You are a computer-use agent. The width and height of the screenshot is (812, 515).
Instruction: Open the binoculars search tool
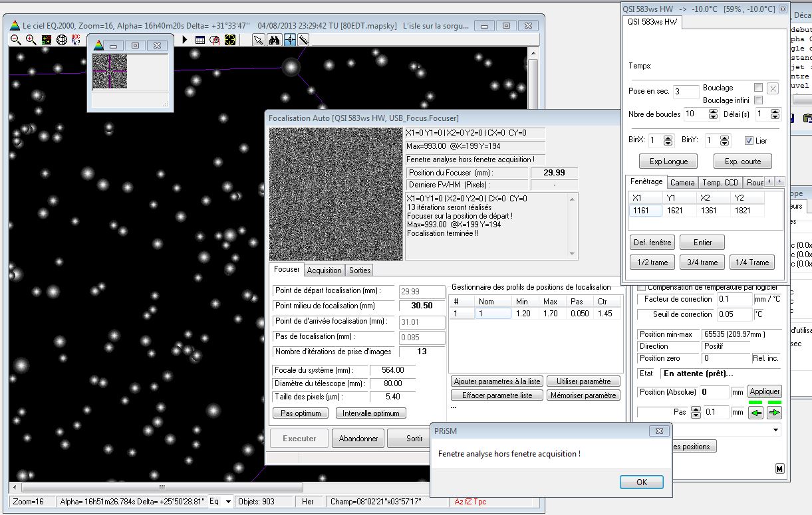(274, 40)
